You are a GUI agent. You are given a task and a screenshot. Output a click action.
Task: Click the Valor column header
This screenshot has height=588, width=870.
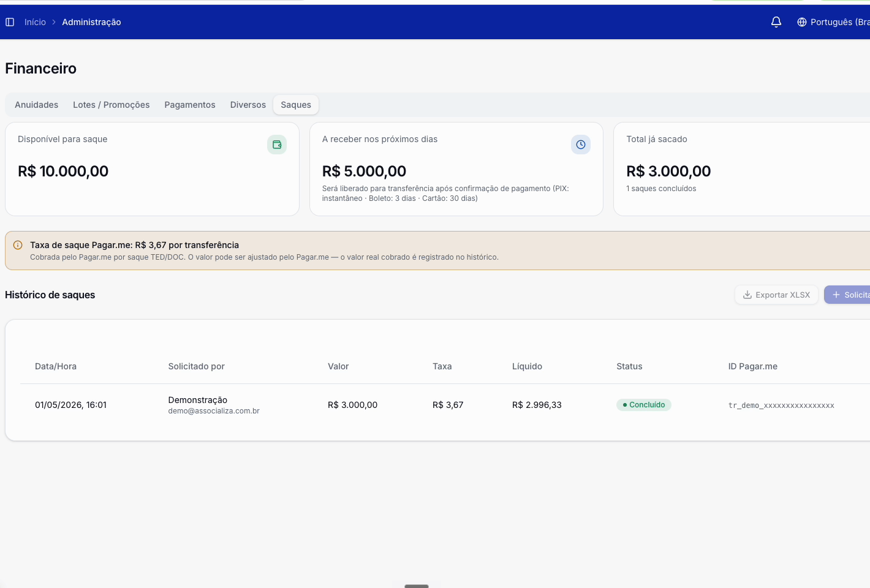(338, 366)
